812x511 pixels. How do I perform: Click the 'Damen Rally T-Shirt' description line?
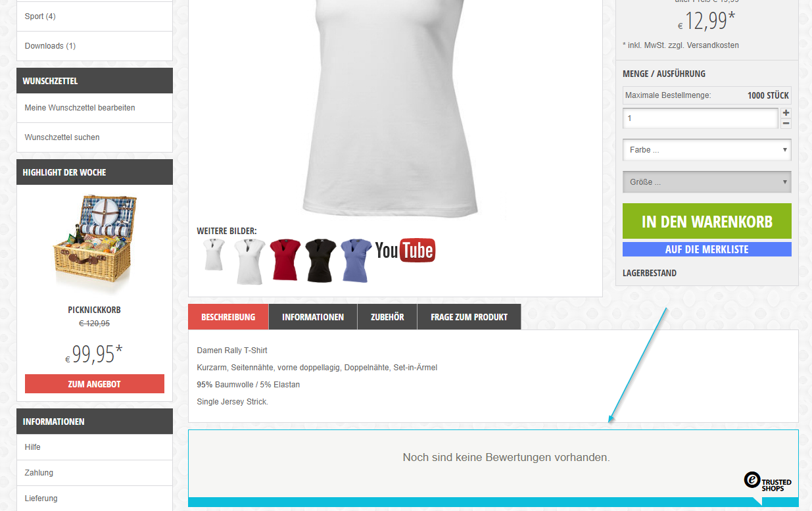point(232,351)
